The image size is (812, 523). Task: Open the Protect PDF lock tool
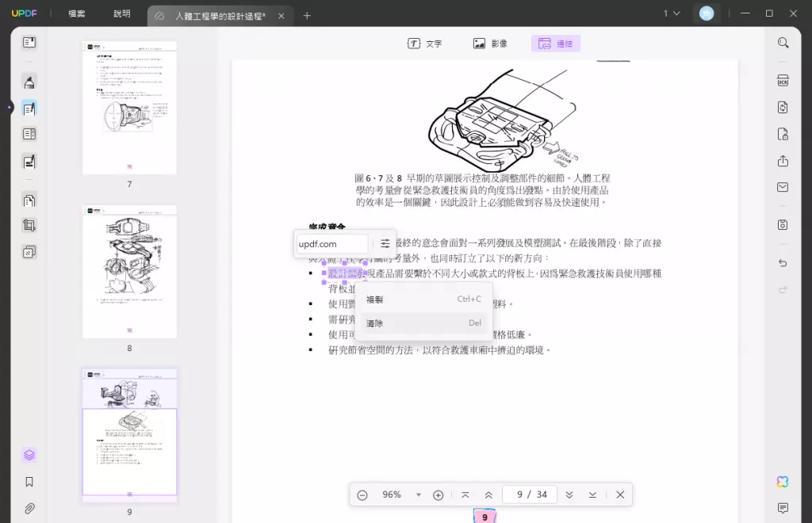coord(783,135)
